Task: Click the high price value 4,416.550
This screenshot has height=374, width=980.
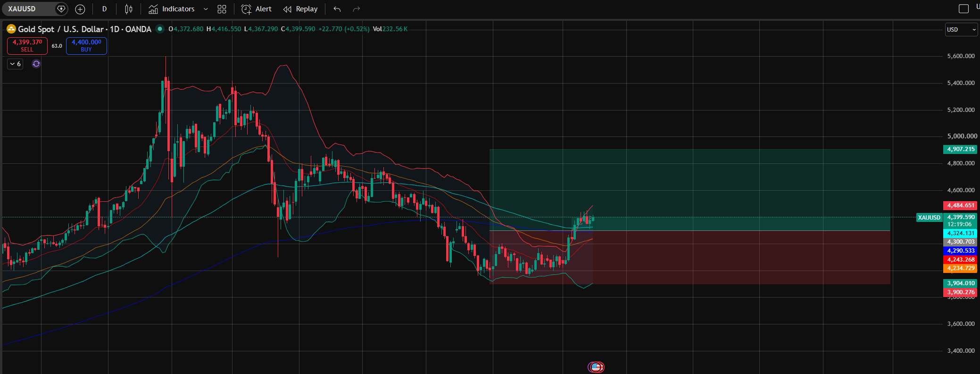Action: 226,29
